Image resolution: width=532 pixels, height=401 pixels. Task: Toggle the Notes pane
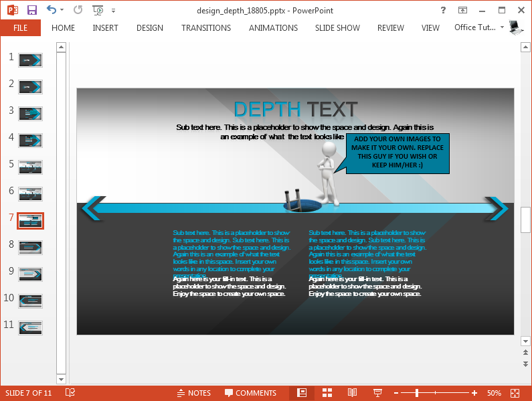(193, 393)
